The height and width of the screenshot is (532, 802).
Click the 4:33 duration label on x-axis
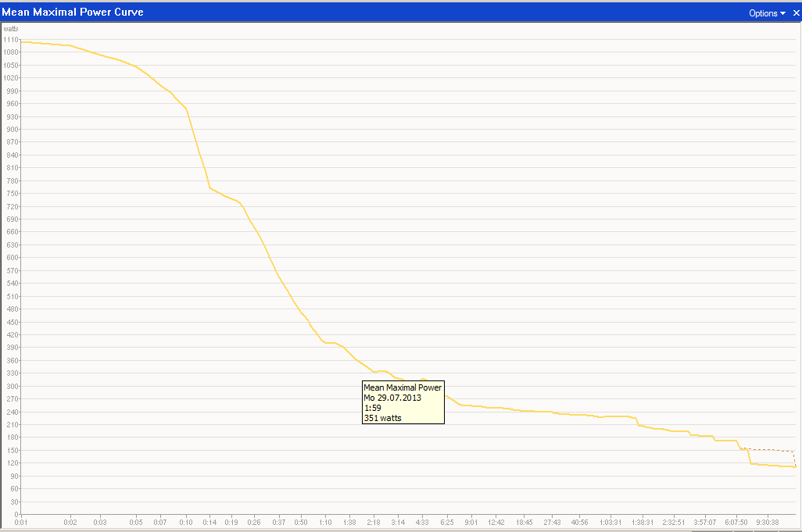(x=422, y=523)
